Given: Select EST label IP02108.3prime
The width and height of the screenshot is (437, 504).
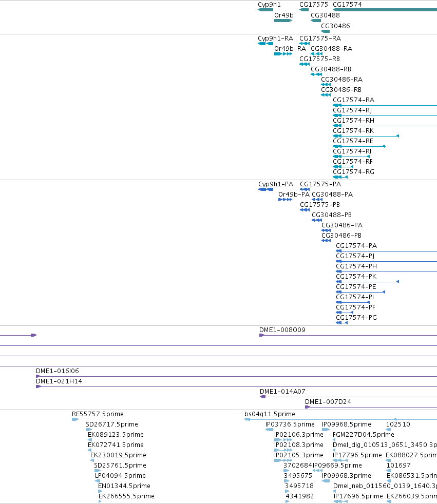Looking at the screenshot, I should point(299,445).
